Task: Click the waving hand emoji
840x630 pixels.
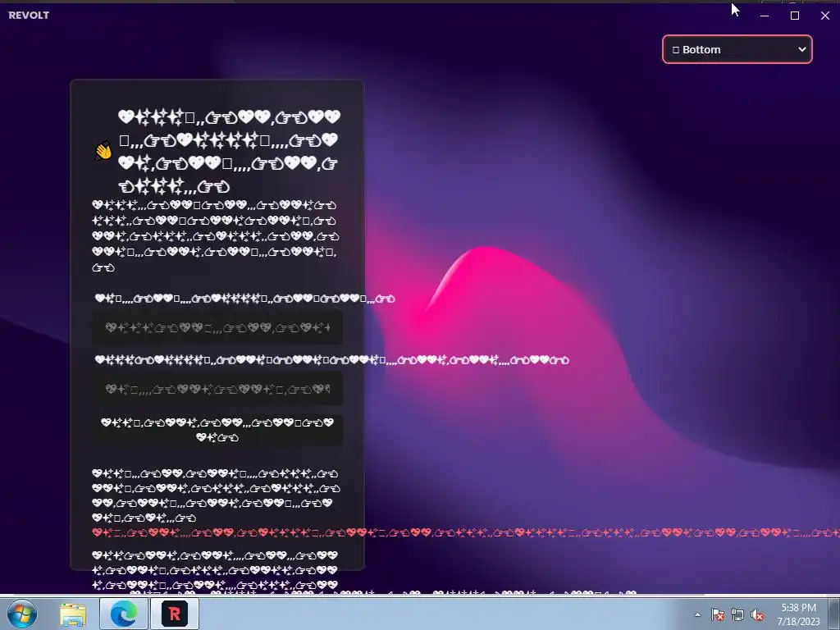Action: point(103,151)
